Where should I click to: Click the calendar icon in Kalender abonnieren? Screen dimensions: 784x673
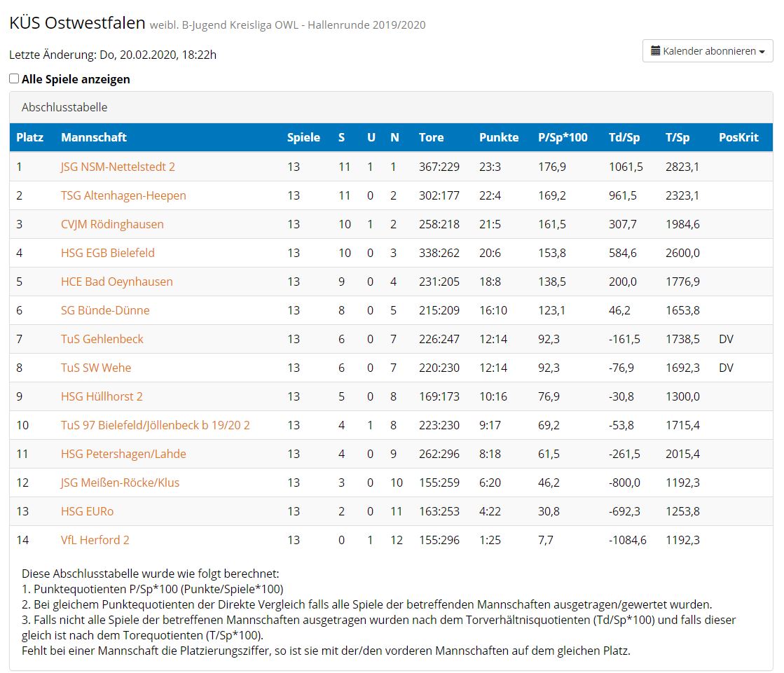tap(655, 51)
